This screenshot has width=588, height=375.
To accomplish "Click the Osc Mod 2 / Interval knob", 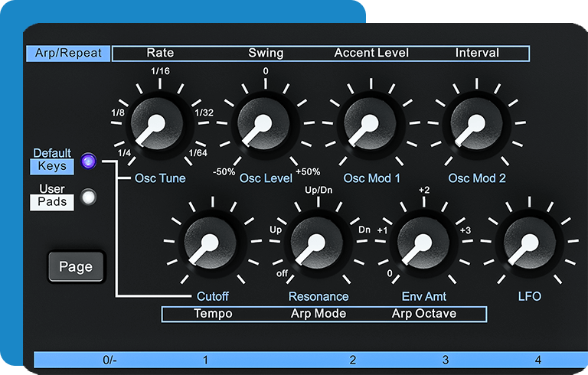I will point(477,125).
